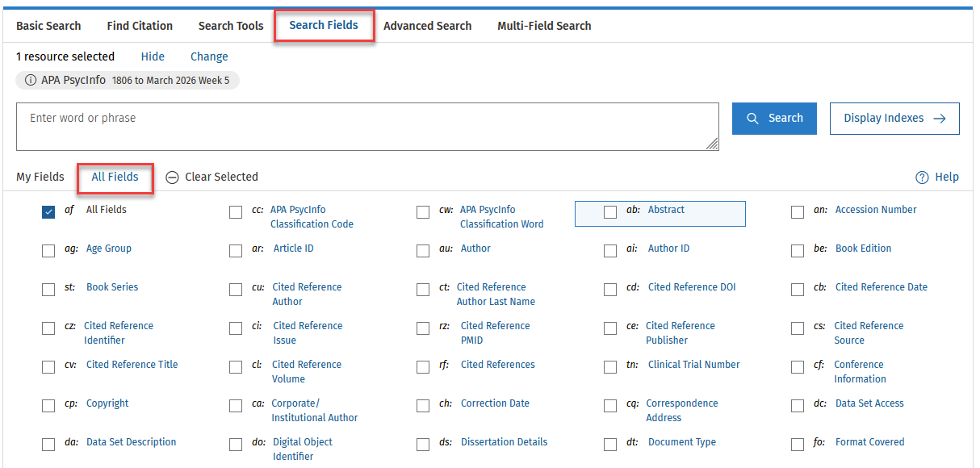Check the Abstract field checkbox
The height and width of the screenshot is (468, 980).
(x=610, y=212)
